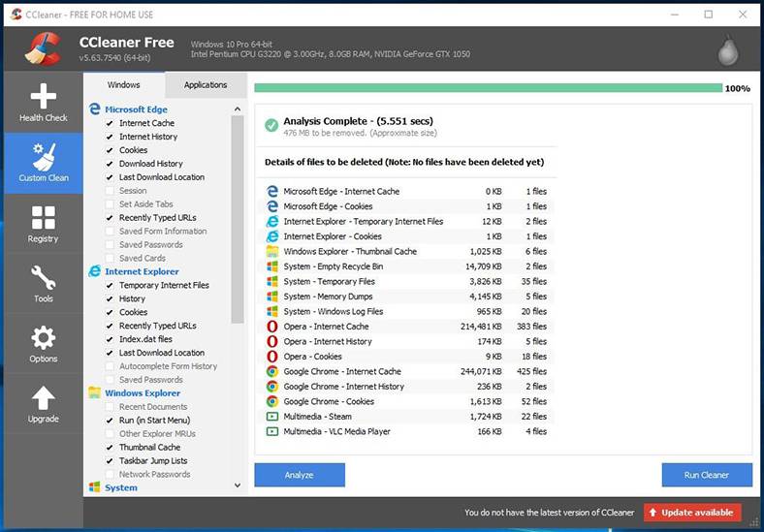Click the Windows icon beside Memory Dumps result
This screenshot has width=764, height=532.
click(x=272, y=297)
